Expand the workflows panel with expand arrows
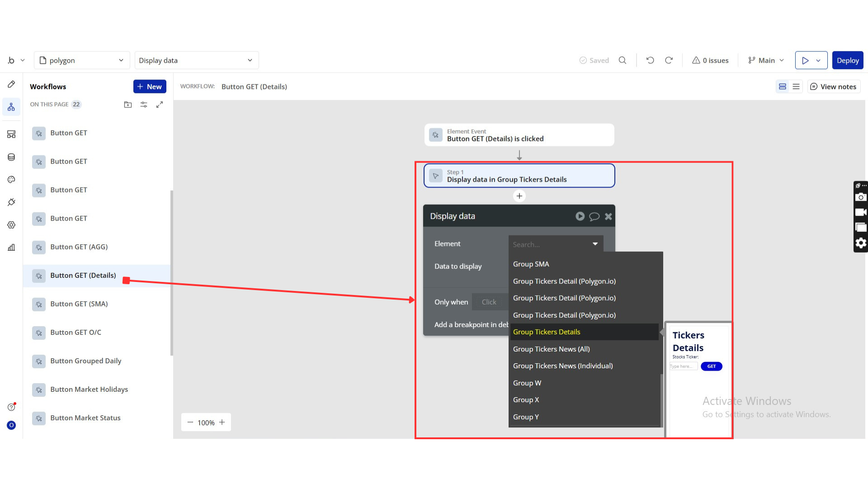868x488 pixels. [x=160, y=104]
